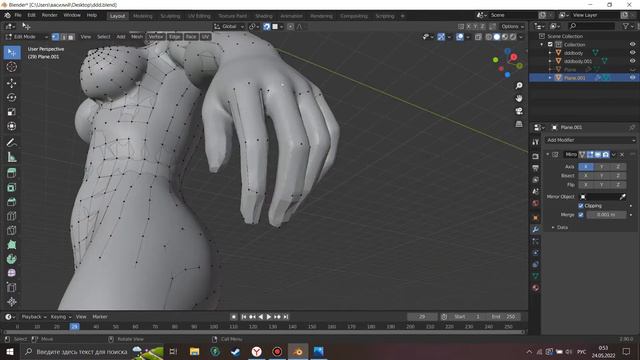Open the Output properties tab icon

point(536,168)
